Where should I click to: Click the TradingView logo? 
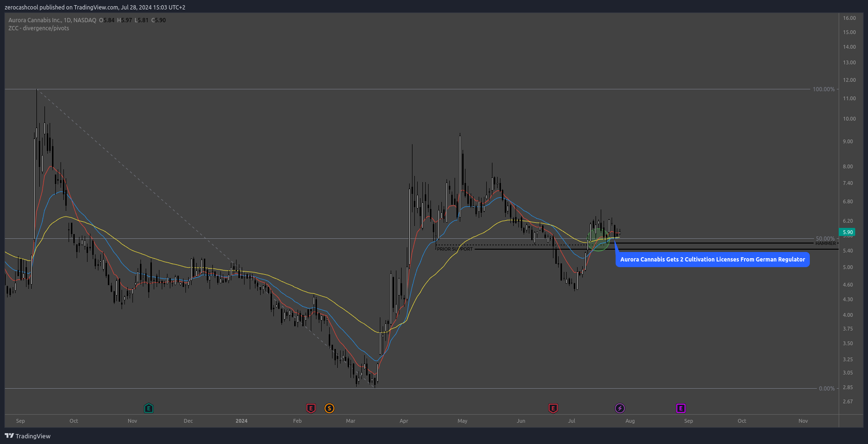[x=27, y=436]
